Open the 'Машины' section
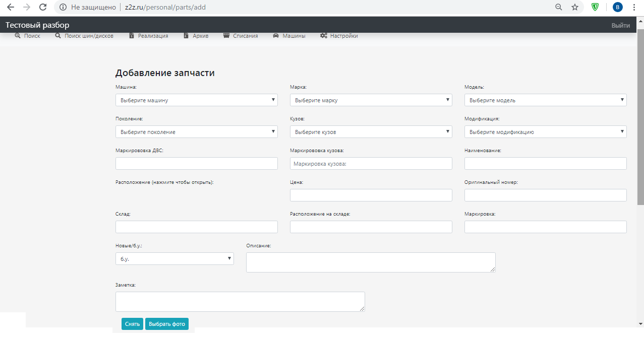Screen dimensions: 644x340 click(x=294, y=36)
